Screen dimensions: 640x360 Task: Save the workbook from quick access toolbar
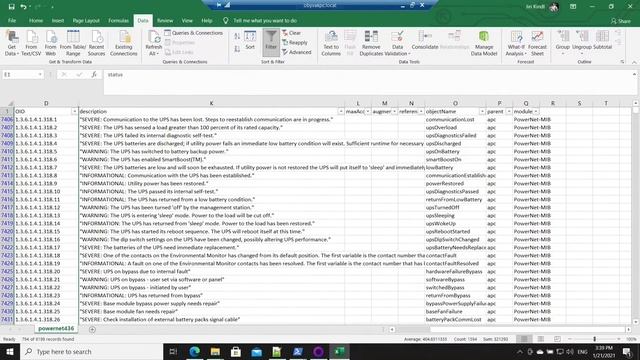(x=11, y=7)
